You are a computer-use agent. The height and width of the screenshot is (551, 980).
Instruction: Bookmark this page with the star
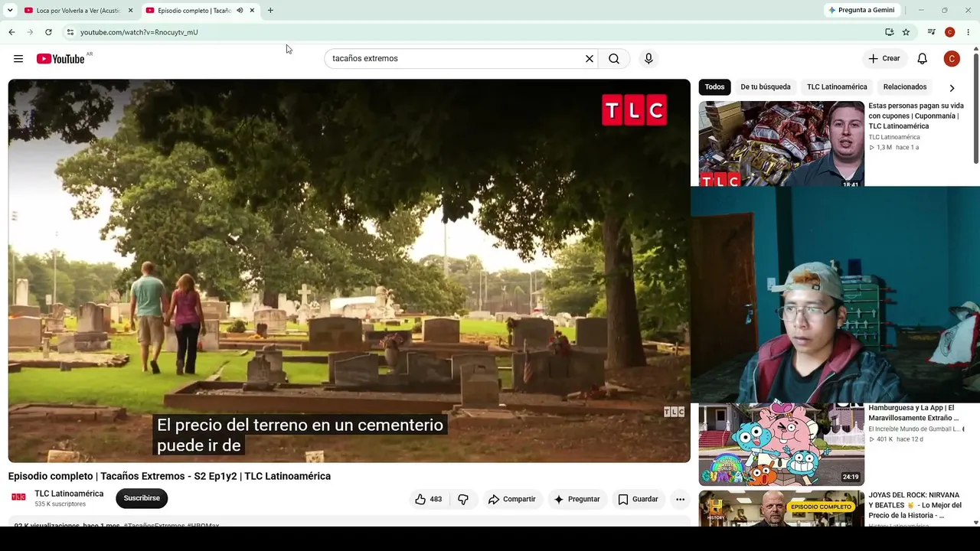tap(906, 32)
